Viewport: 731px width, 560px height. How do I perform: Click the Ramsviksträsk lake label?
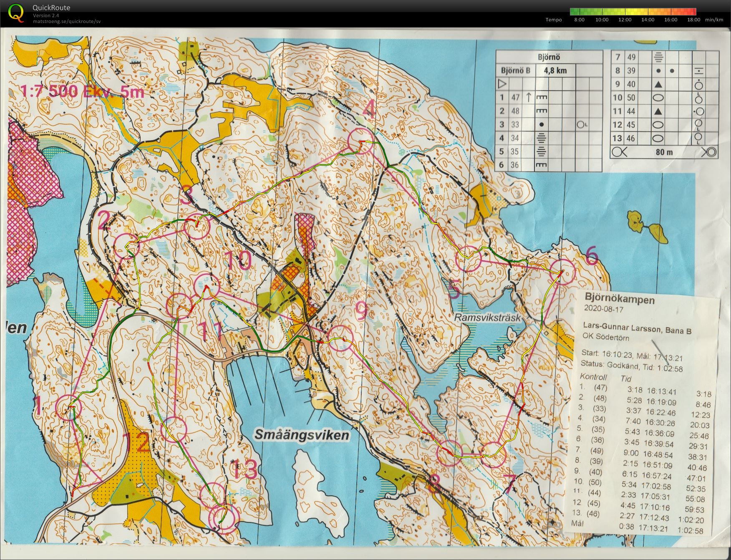point(487,317)
